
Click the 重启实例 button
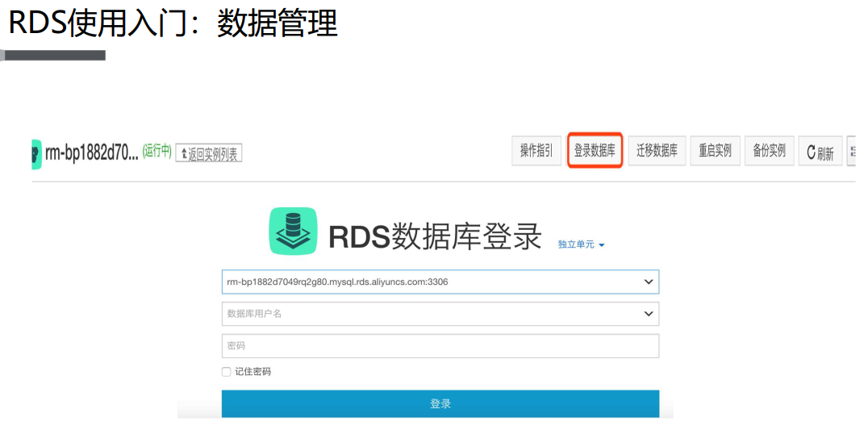(716, 151)
